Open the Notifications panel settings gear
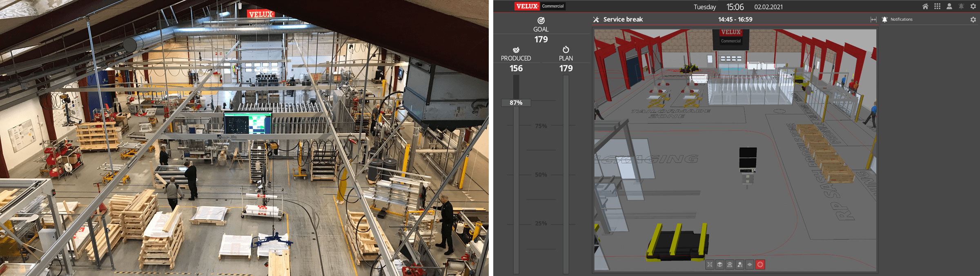This screenshot has height=276, width=980. [x=973, y=20]
